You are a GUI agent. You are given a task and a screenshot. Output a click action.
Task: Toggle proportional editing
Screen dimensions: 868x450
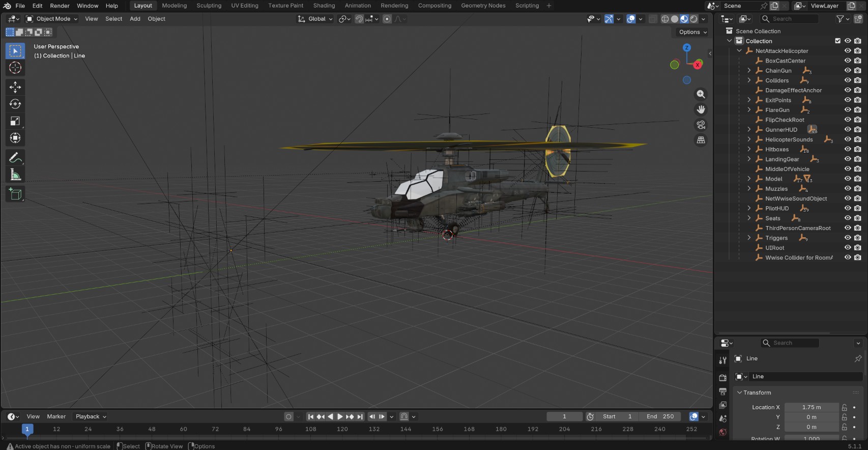coord(387,19)
